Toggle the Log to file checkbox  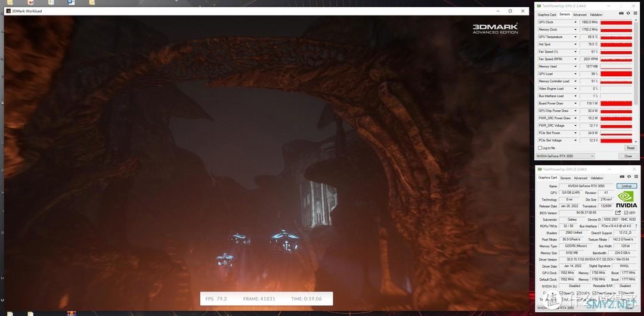[540, 148]
